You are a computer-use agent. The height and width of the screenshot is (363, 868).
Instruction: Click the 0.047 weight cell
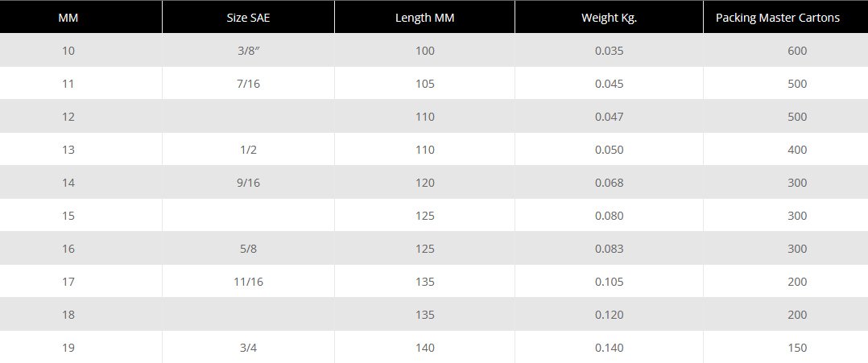[x=609, y=117]
